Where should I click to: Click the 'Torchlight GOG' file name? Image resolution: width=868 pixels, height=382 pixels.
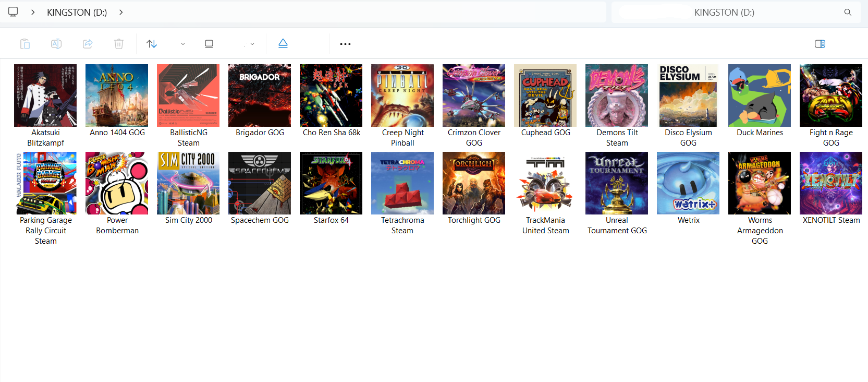(474, 220)
